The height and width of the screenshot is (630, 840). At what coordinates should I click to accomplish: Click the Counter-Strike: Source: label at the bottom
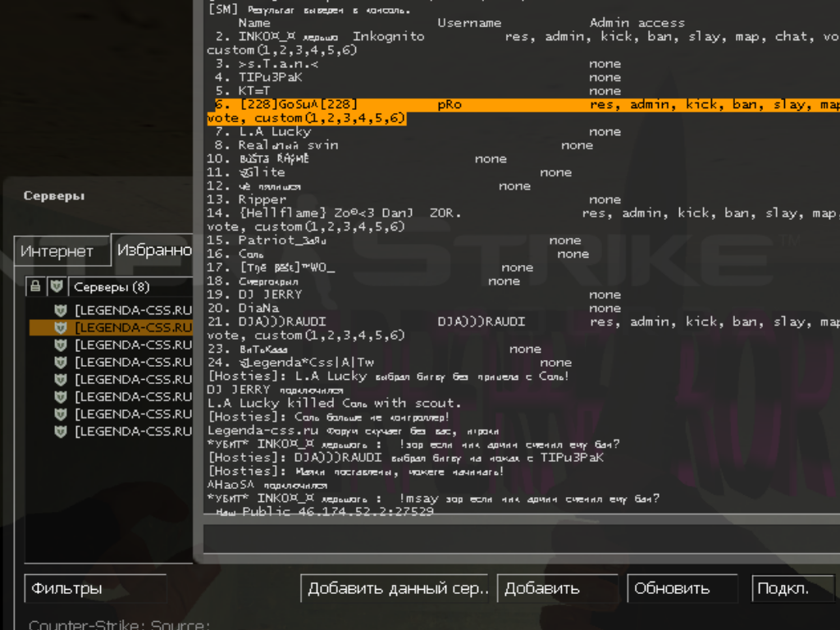tap(119, 624)
